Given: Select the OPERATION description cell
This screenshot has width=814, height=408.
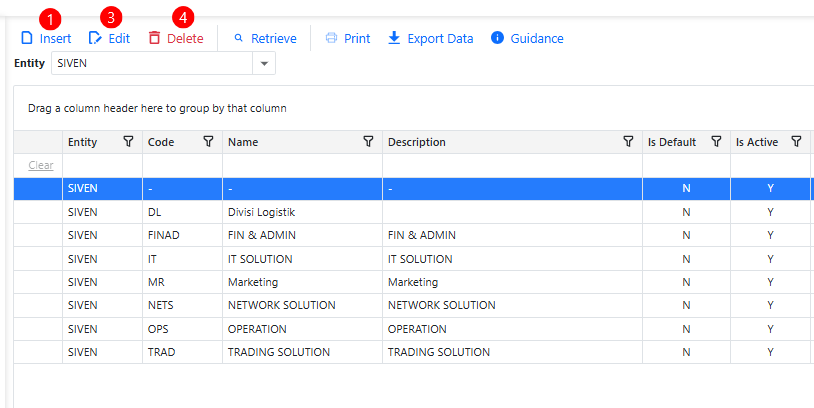Looking at the screenshot, I should tap(513, 329).
